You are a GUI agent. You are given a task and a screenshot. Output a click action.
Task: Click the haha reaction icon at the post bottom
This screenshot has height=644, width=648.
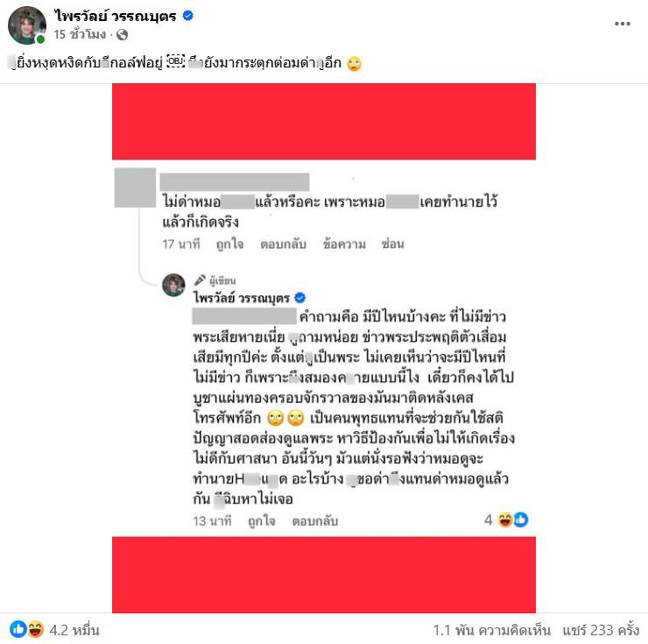pyautogui.click(x=36, y=629)
